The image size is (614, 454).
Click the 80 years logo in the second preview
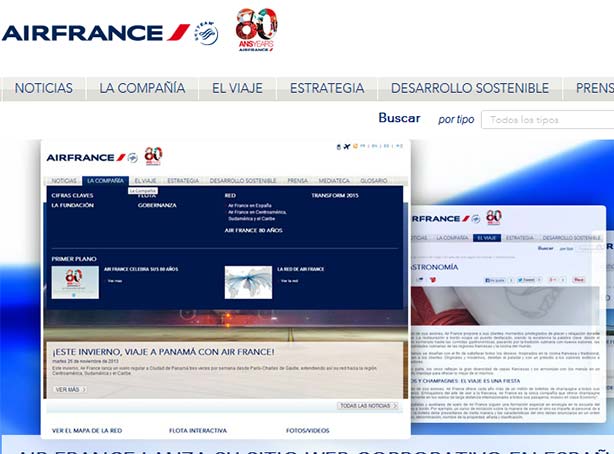[x=494, y=217]
